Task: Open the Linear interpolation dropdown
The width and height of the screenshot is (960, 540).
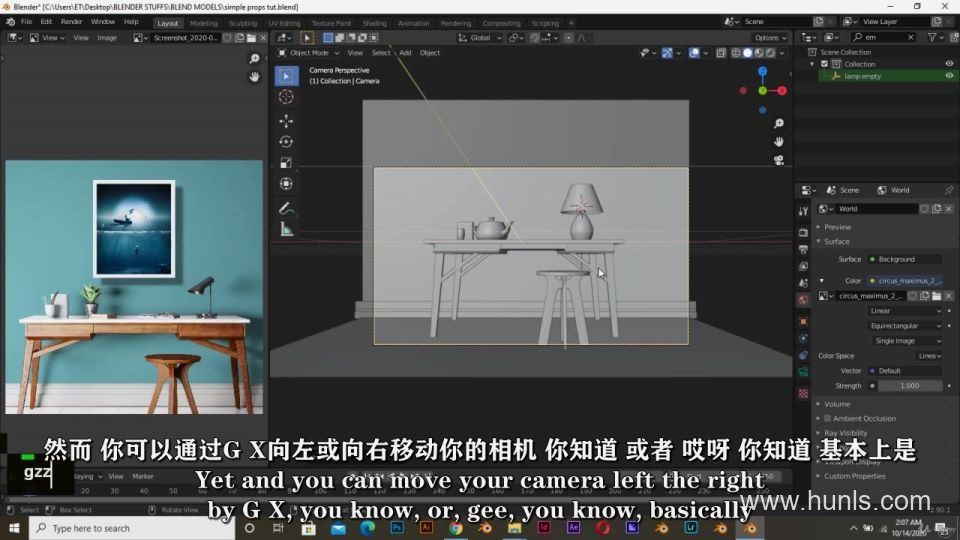Action: click(906, 311)
